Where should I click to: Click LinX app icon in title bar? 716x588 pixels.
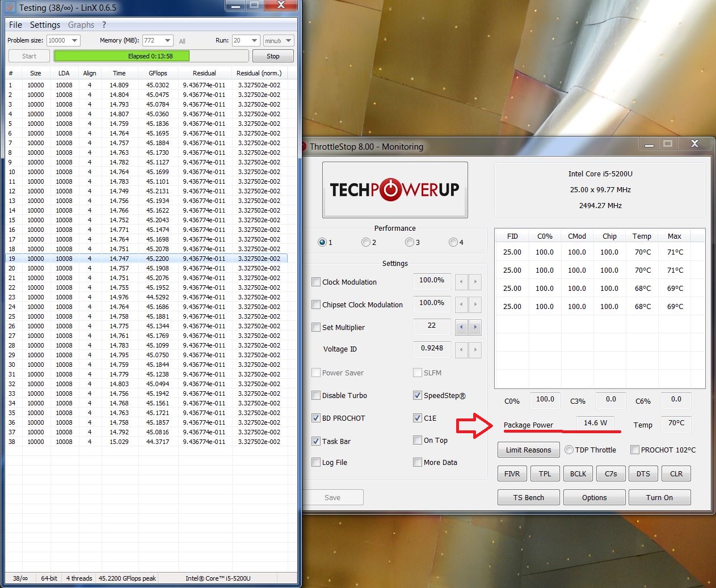pos(10,7)
